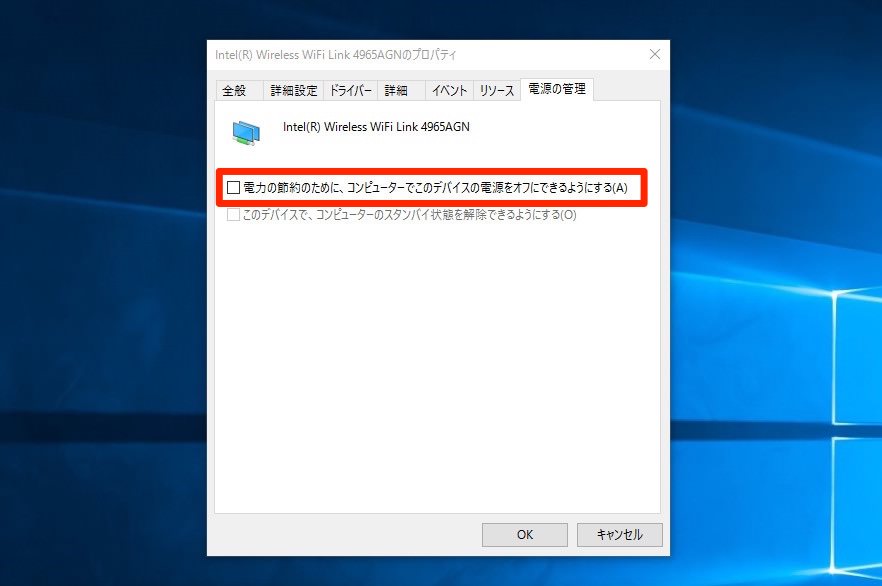Select the ドライバー tab
Screen dimensions: 882x586
point(350,91)
